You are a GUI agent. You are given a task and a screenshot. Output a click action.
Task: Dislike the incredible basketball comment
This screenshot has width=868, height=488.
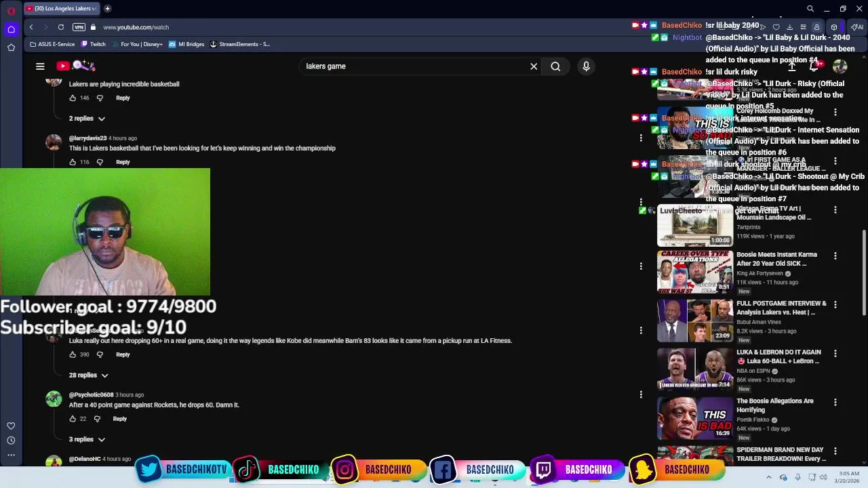tap(100, 98)
